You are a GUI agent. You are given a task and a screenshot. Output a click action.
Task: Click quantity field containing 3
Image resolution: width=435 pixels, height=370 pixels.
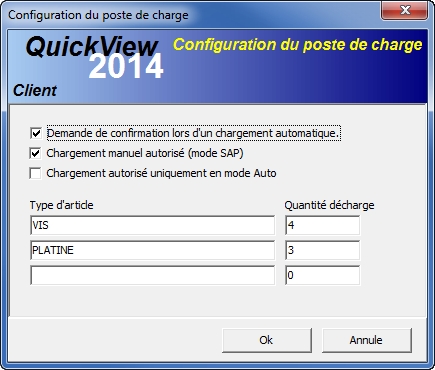pos(322,250)
